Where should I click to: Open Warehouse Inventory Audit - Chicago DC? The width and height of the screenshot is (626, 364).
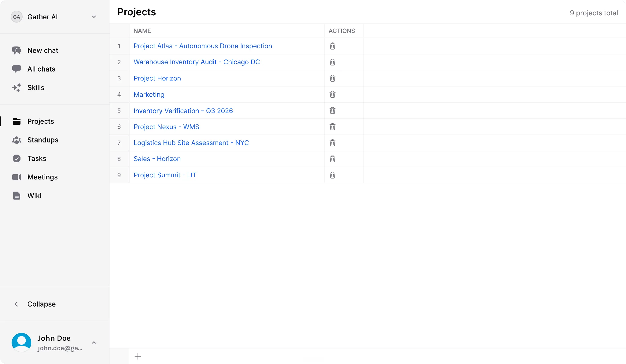(x=197, y=62)
